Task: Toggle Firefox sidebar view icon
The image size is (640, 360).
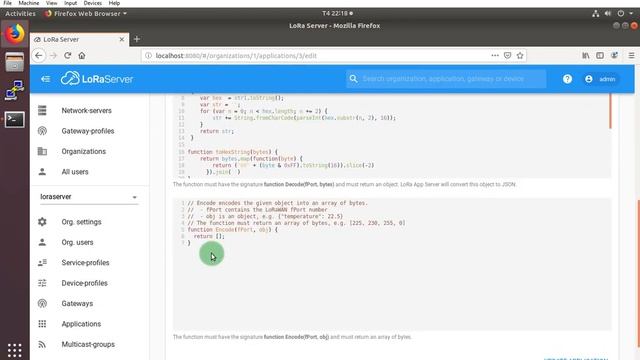Action: 600,56
